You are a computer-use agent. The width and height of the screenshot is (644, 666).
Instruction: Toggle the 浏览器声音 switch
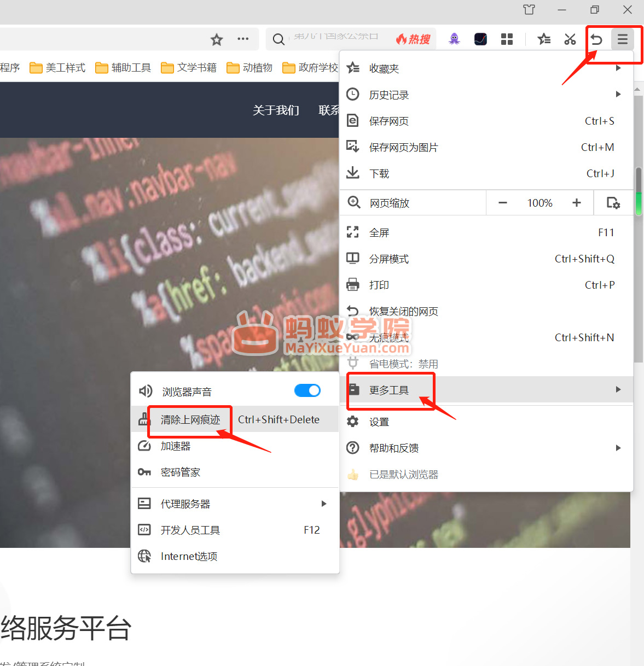(x=308, y=390)
